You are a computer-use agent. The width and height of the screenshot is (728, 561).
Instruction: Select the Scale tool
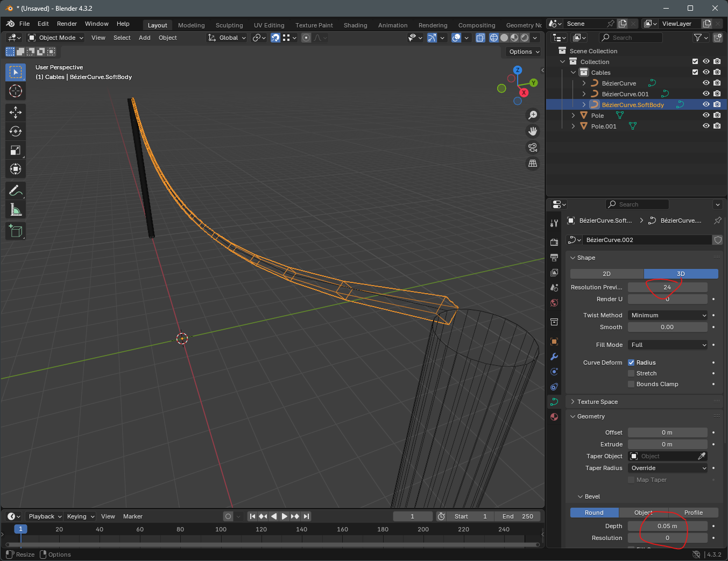click(16, 151)
